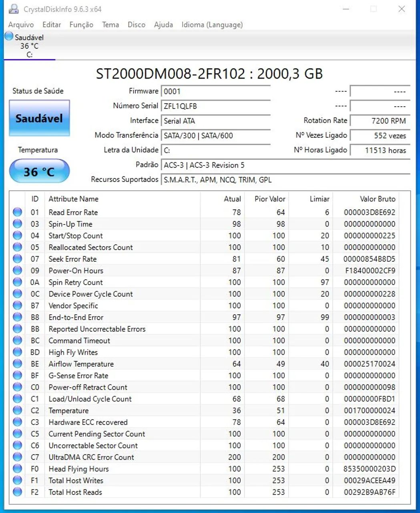Click the Saudável health status button
Screen dimensions: 420x513
(x=39, y=118)
